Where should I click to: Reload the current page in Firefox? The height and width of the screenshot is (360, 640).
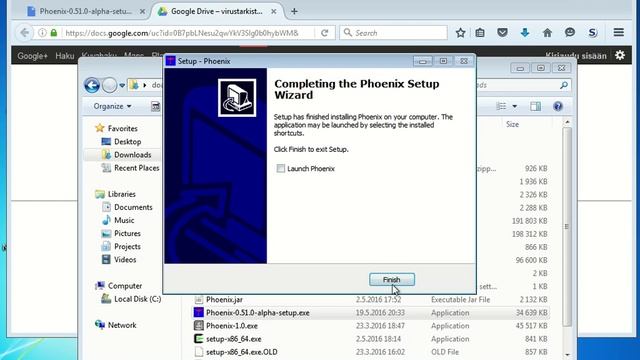point(325,33)
